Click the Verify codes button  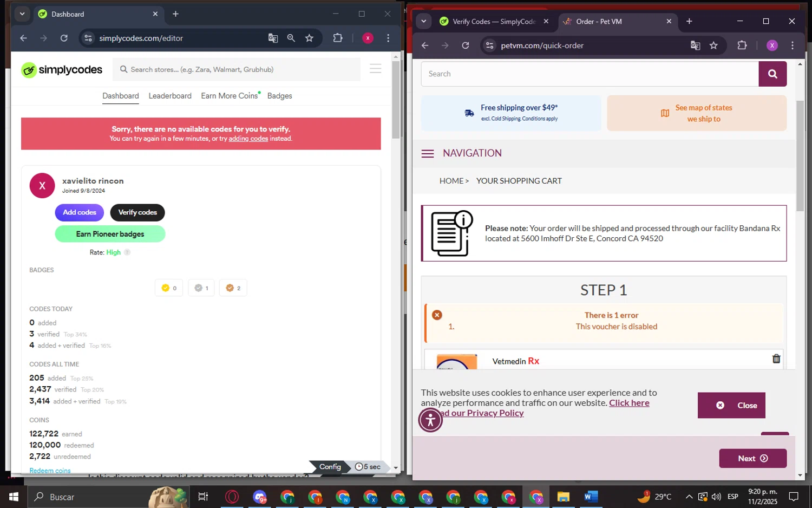[x=137, y=212]
